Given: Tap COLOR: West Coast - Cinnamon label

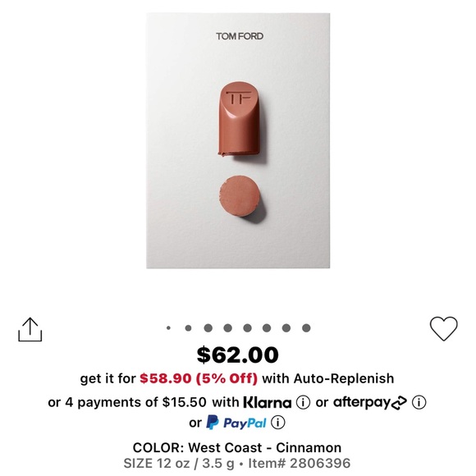Looking at the screenshot, I should 237,448.
